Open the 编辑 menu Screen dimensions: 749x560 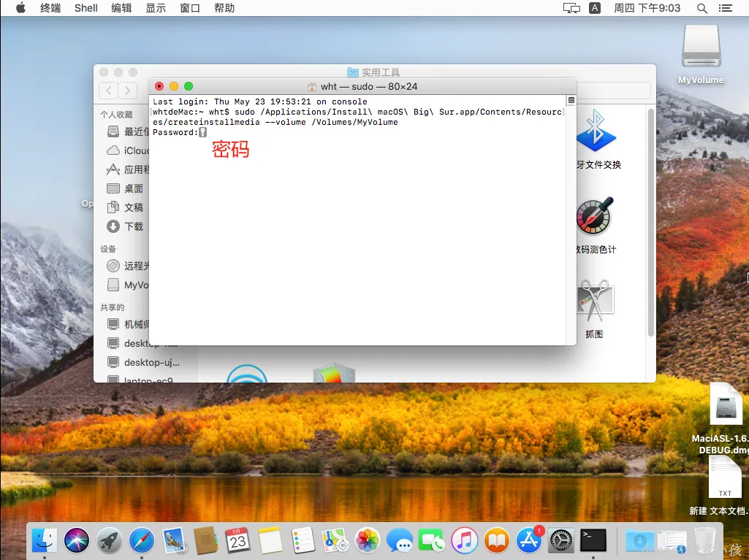(x=121, y=7)
